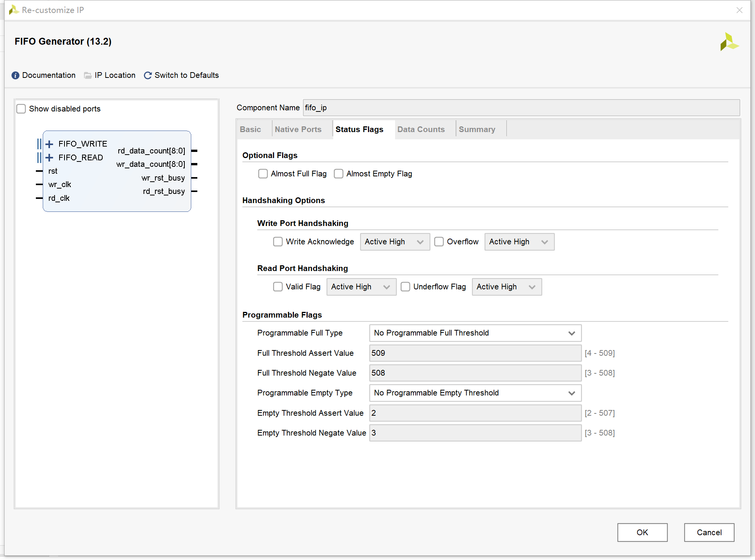
Task: Click Full Threshold Assert Value input field
Action: click(471, 353)
